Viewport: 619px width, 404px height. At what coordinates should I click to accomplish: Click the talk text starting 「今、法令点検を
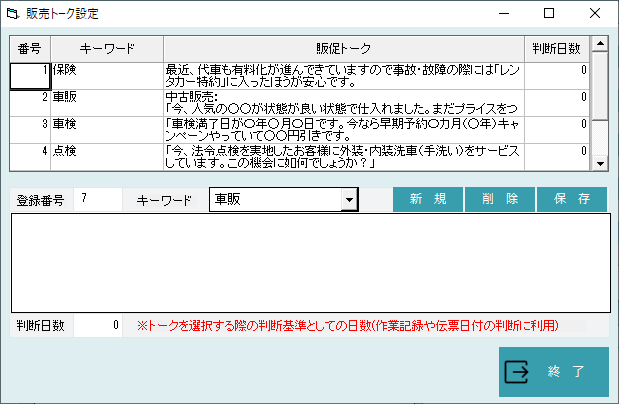tap(344, 157)
